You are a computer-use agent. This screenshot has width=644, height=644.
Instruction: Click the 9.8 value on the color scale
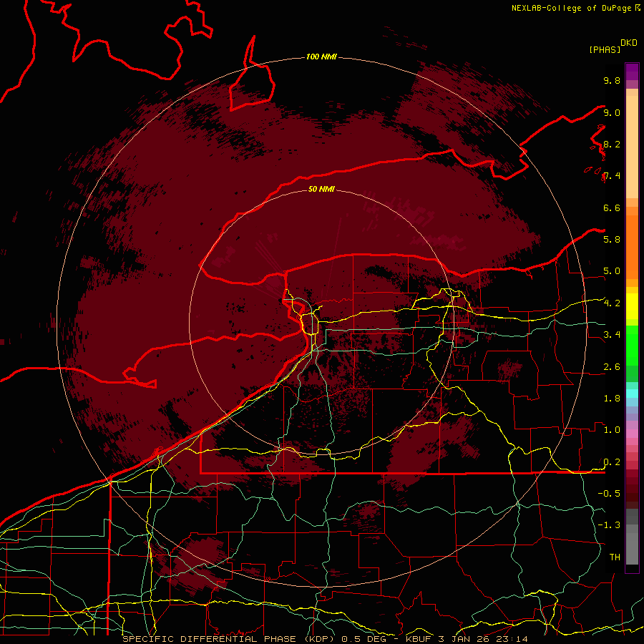coord(612,81)
